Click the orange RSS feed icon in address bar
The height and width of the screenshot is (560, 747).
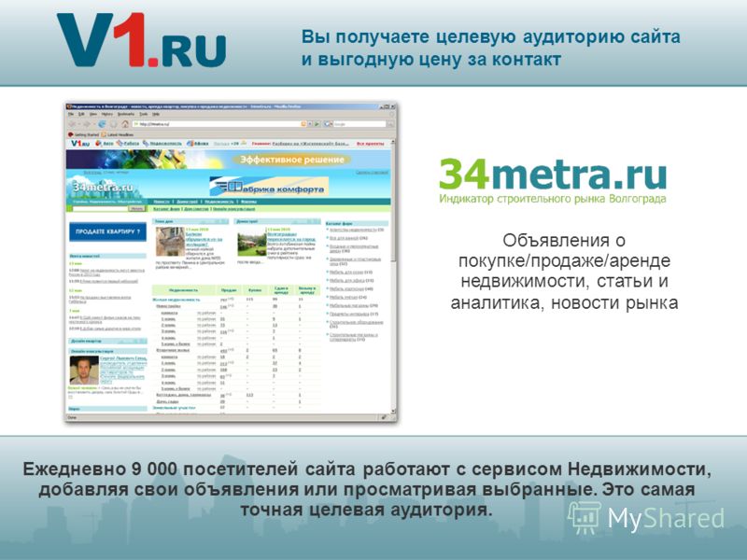(x=303, y=124)
